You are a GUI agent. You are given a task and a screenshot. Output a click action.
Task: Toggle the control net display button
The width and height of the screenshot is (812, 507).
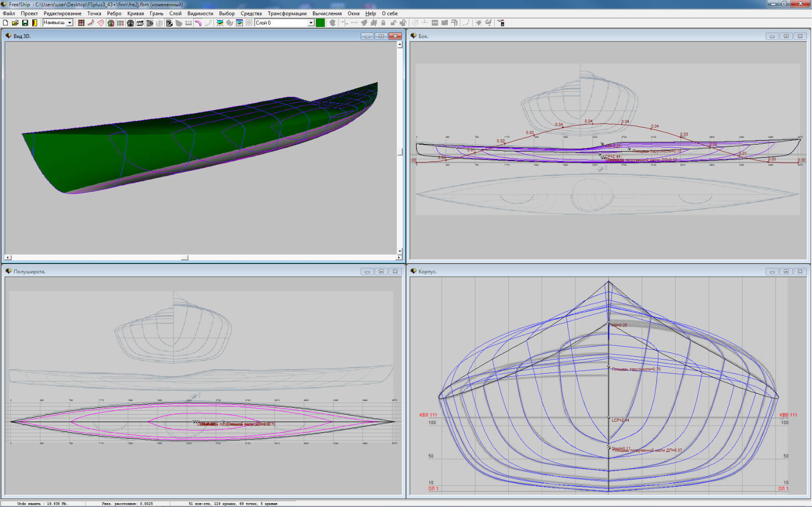(81, 23)
